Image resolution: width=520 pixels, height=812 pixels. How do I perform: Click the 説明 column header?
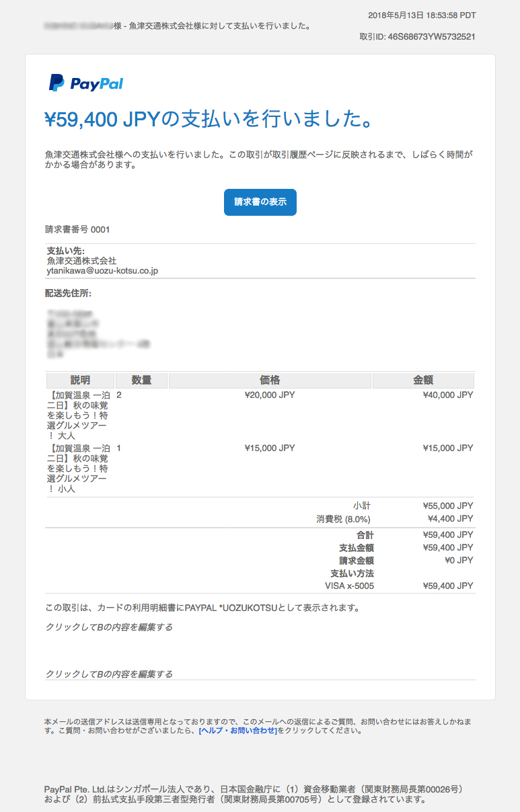click(80, 380)
